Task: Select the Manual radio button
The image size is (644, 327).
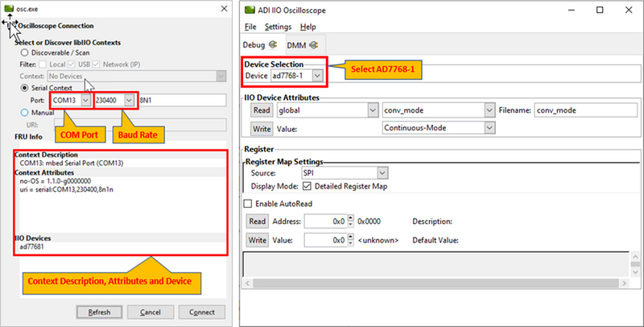Action: (24, 113)
